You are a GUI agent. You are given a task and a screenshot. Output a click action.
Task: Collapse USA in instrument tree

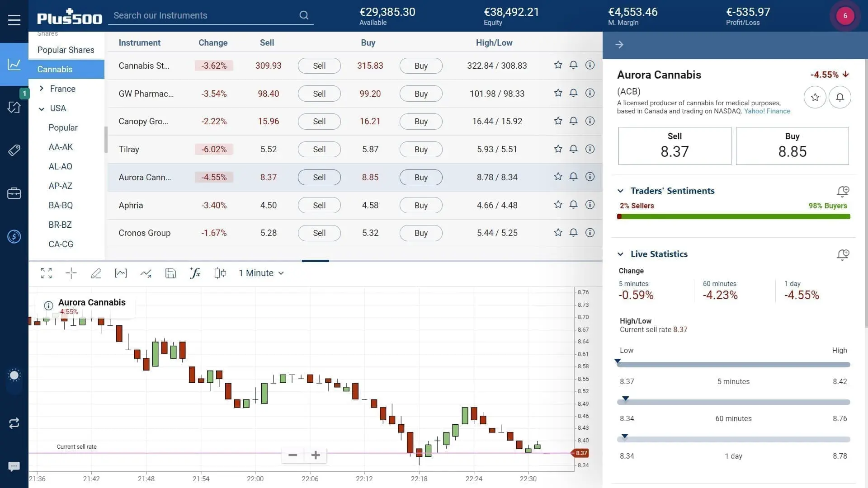pyautogui.click(x=42, y=108)
